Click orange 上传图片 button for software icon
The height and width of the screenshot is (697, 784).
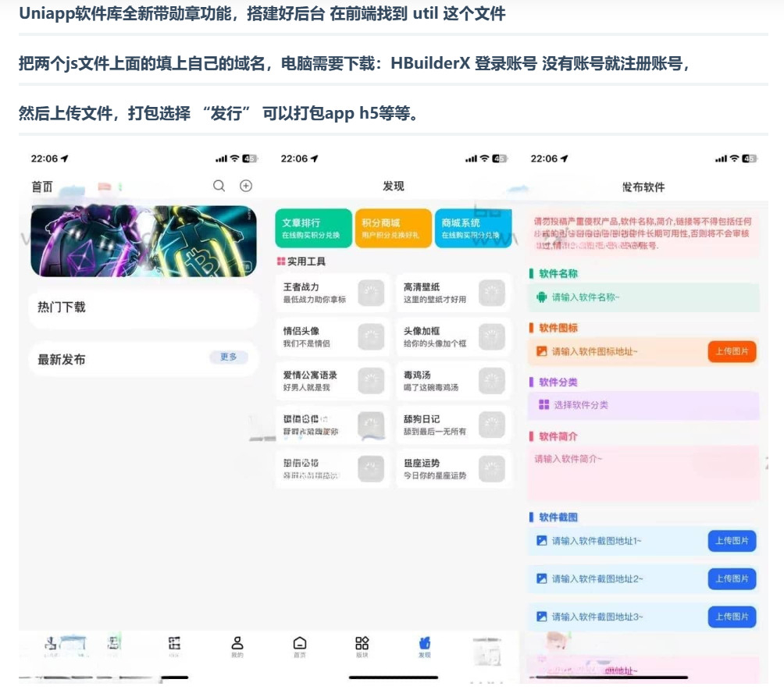coord(732,352)
